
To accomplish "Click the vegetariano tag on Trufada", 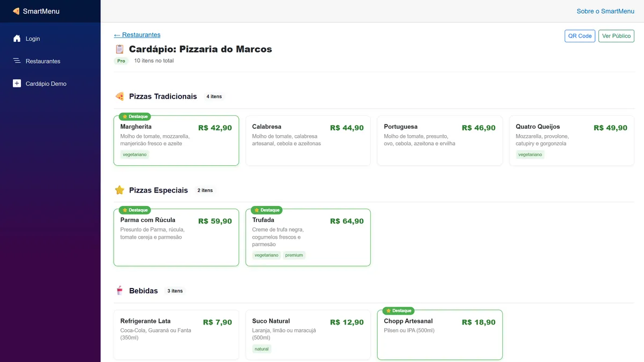I will coord(267,255).
